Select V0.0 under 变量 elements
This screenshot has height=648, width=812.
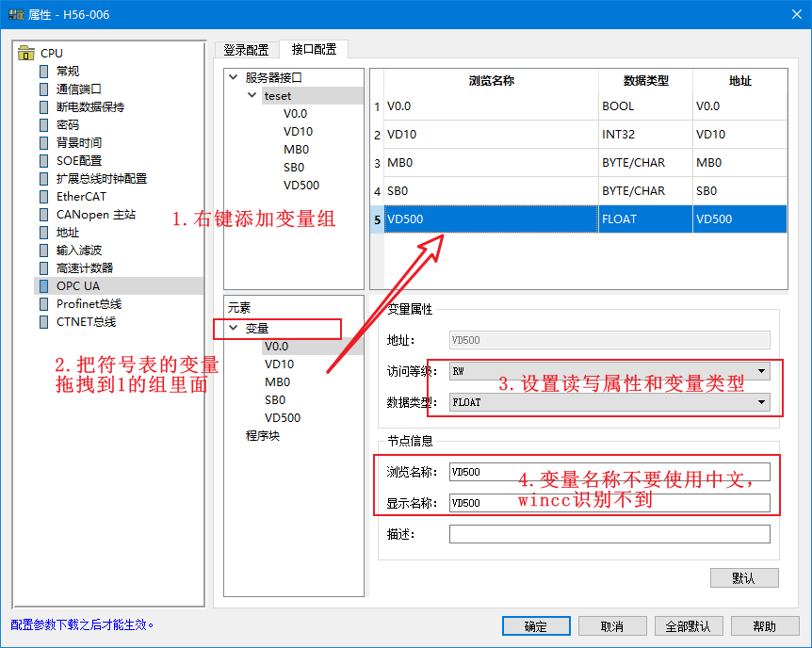pos(277,346)
